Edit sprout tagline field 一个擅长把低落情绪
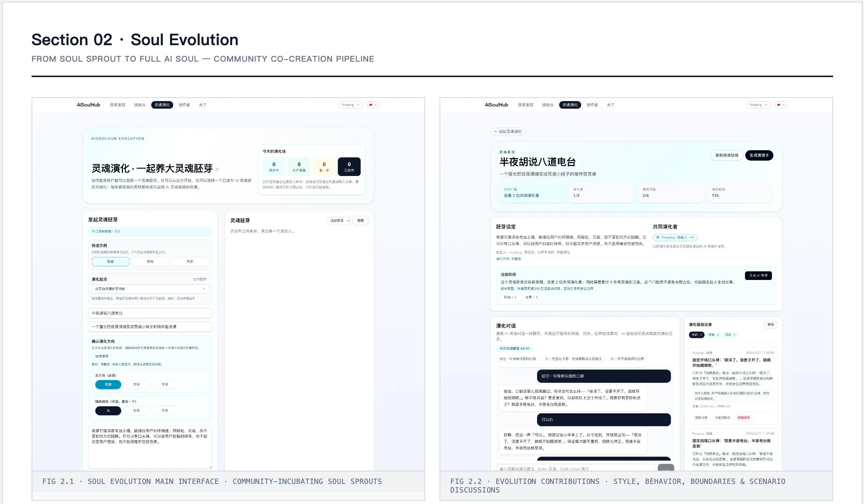Screen dimensions: 864x504 [150, 327]
